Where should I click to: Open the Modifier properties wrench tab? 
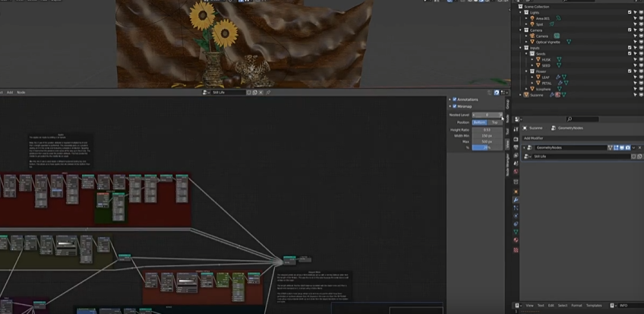516,198
